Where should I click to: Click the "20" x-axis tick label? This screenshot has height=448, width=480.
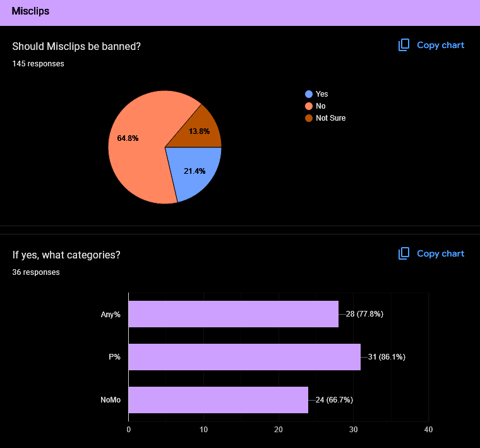279,430
